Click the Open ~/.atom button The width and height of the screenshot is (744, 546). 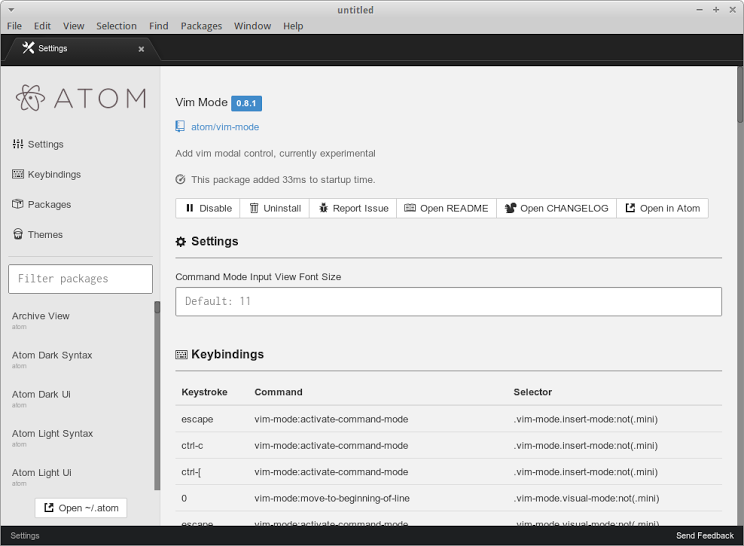(x=81, y=508)
